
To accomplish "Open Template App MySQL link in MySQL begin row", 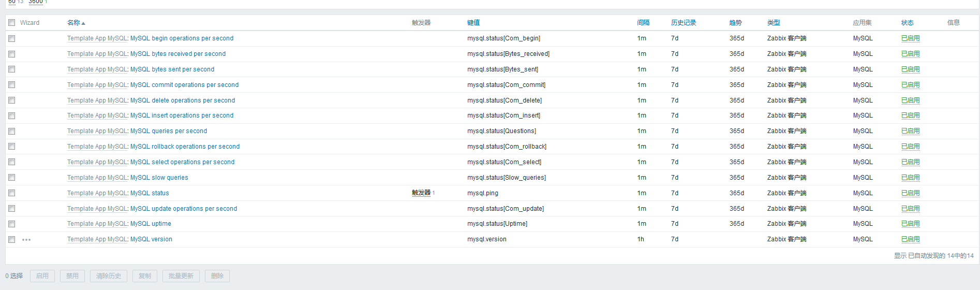I will tap(97, 38).
